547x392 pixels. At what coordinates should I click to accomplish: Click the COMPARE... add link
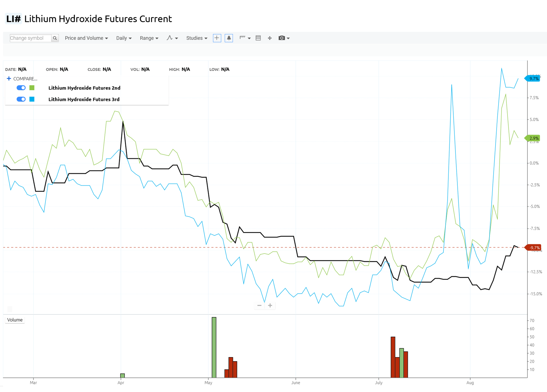pos(22,79)
